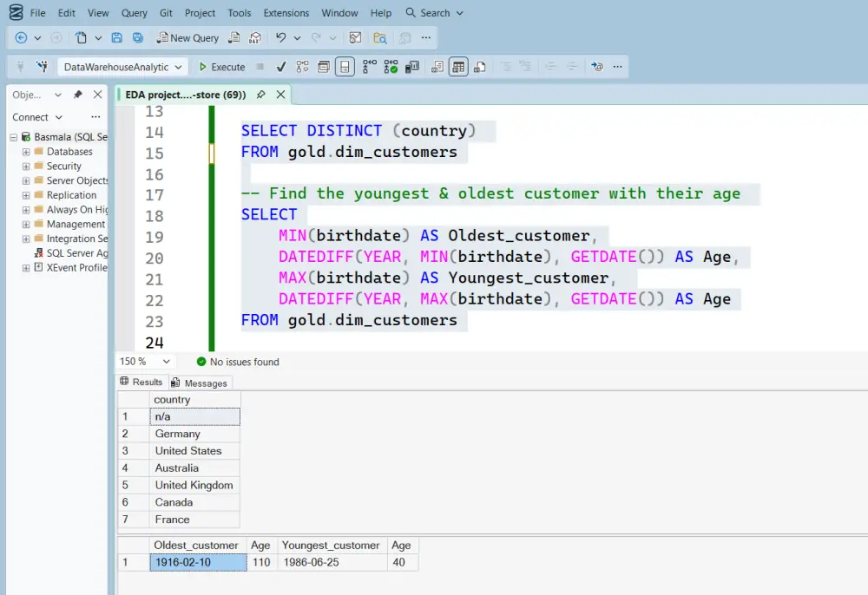This screenshot has height=595, width=868.
Task: Toggle Include Client Statistics icon
Action: click(x=412, y=67)
